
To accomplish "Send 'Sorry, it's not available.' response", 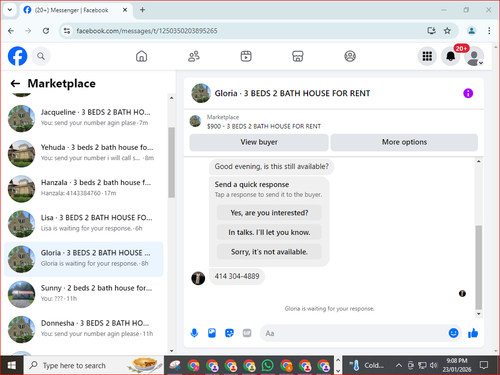I will (269, 252).
